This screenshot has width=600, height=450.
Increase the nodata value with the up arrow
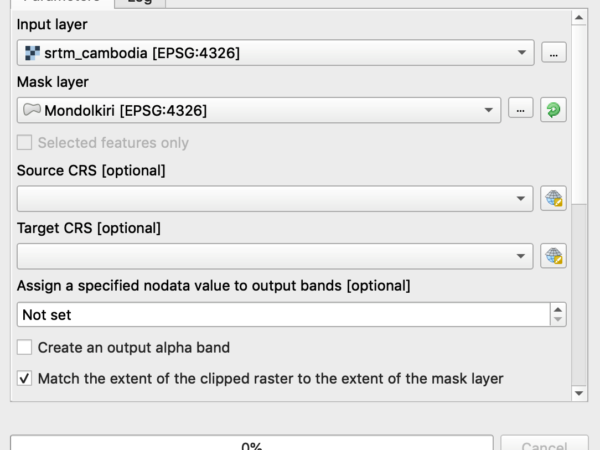point(558,310)
